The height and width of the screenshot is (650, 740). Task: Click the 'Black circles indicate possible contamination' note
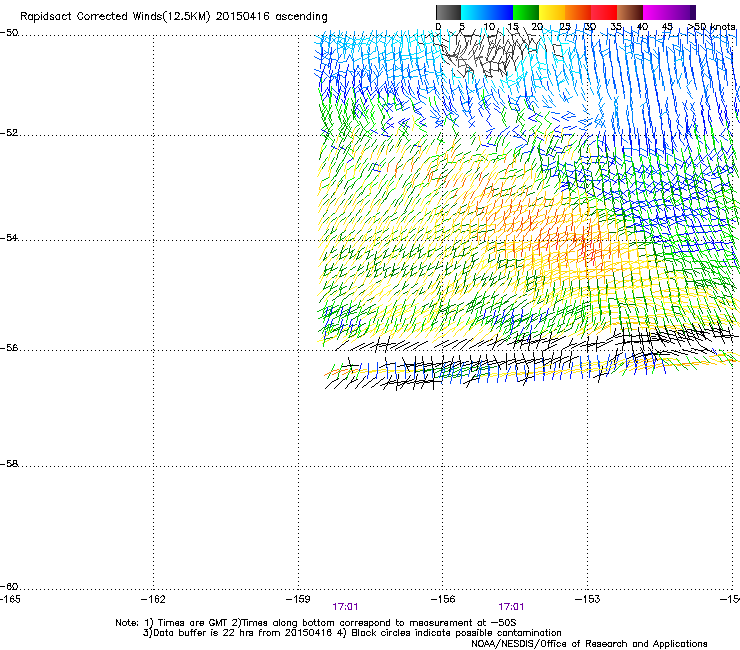pos(456,633)
